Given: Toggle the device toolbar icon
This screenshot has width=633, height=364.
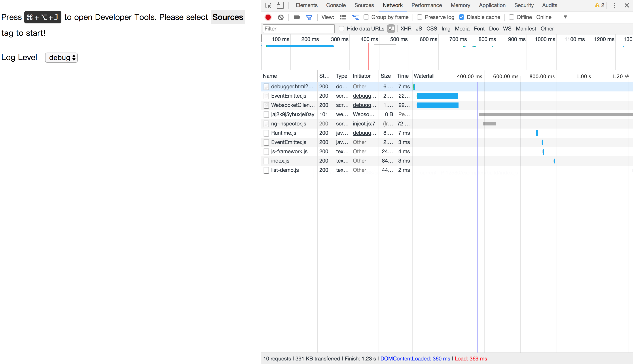Looking at the screenshot, I should (x=280, y=6).
